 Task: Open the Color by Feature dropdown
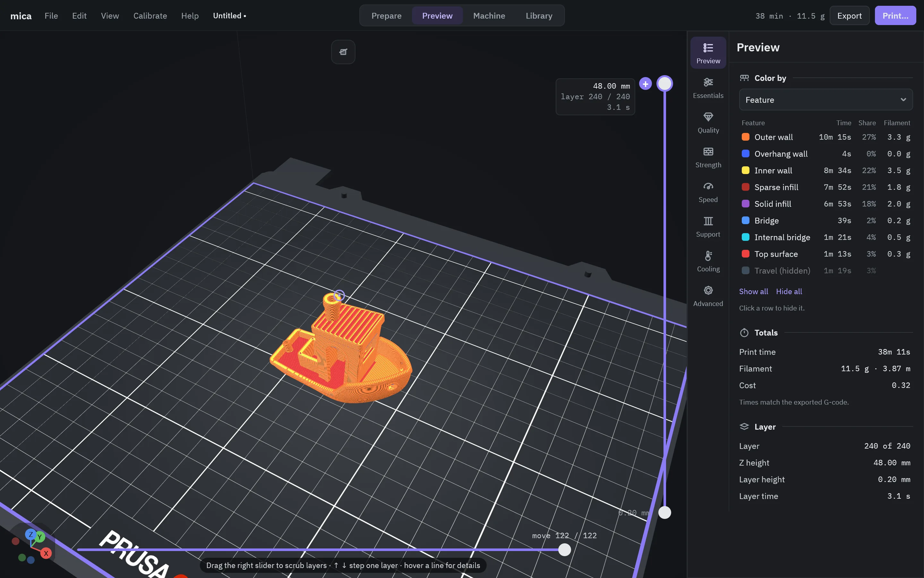point(826,100)
